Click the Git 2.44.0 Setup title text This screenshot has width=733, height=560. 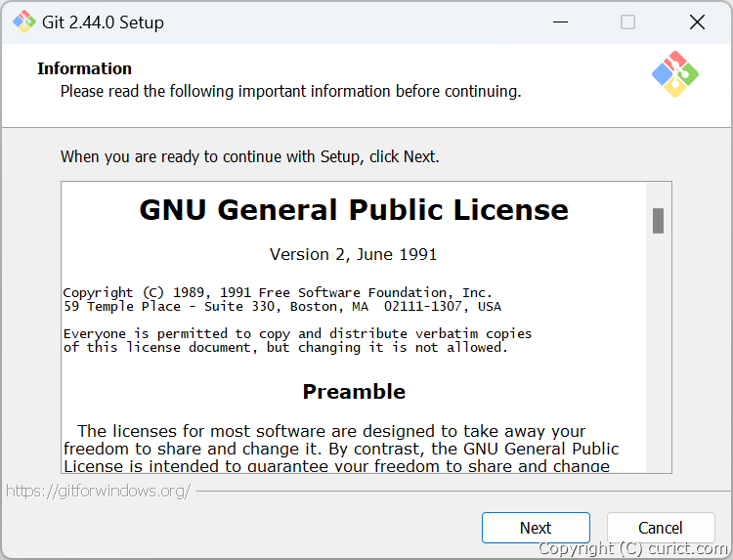[x=103, y=22]
